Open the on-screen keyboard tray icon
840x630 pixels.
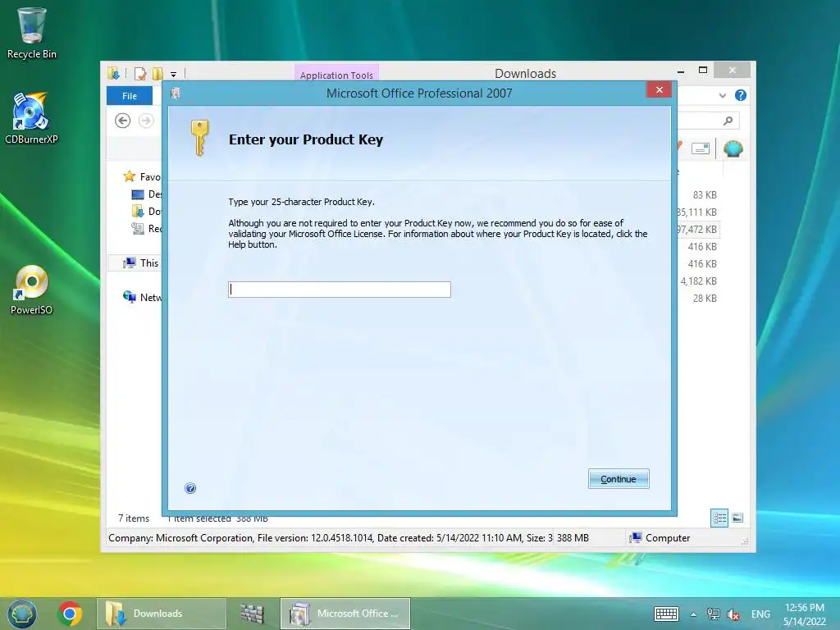click(666, 614)
